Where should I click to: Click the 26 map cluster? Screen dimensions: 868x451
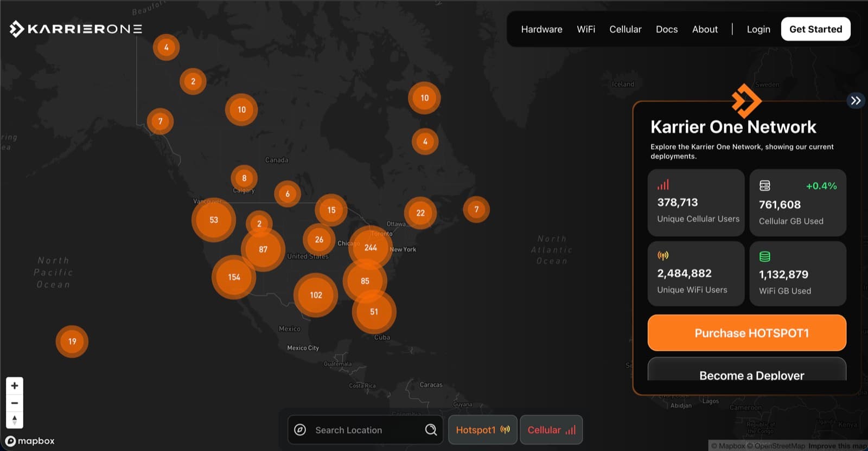pos(319,240)
